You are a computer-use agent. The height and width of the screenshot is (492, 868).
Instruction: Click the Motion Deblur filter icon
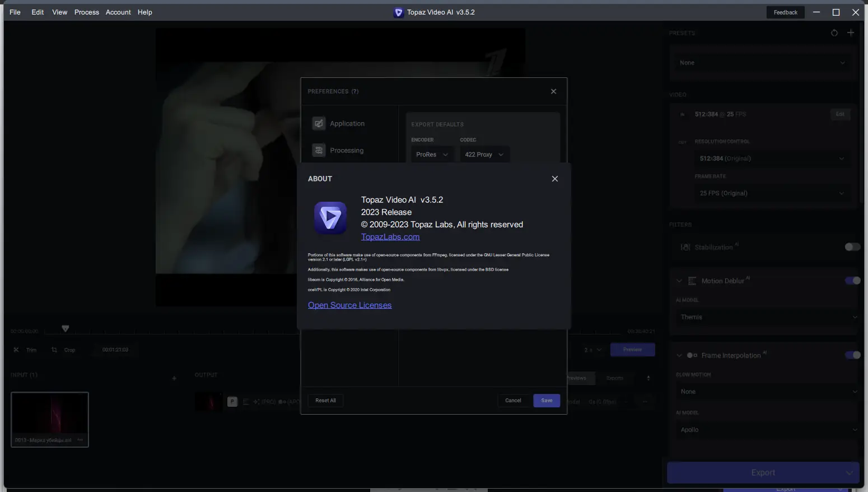click(692, 281)
